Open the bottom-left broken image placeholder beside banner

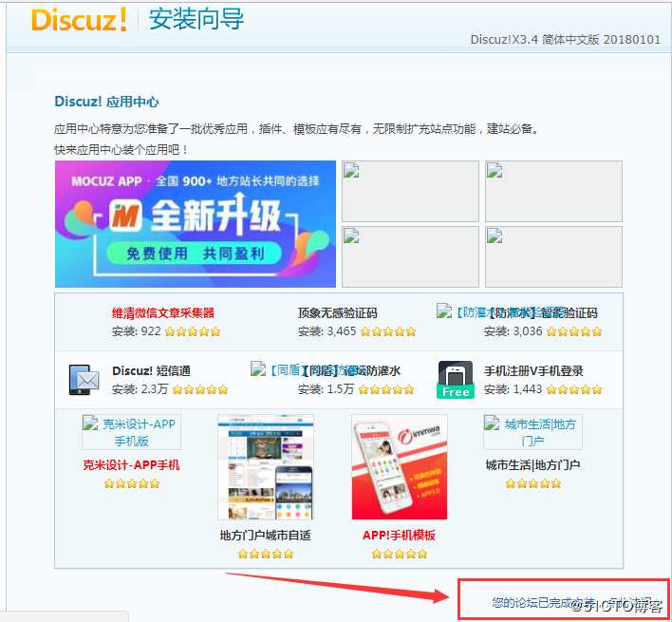[410, 256]
